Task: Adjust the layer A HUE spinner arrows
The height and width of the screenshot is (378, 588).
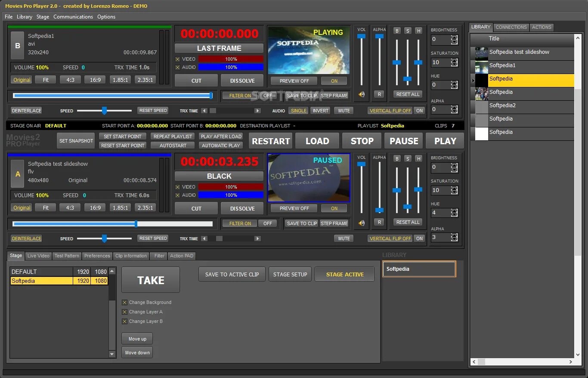Action: [x=454, y=213]
